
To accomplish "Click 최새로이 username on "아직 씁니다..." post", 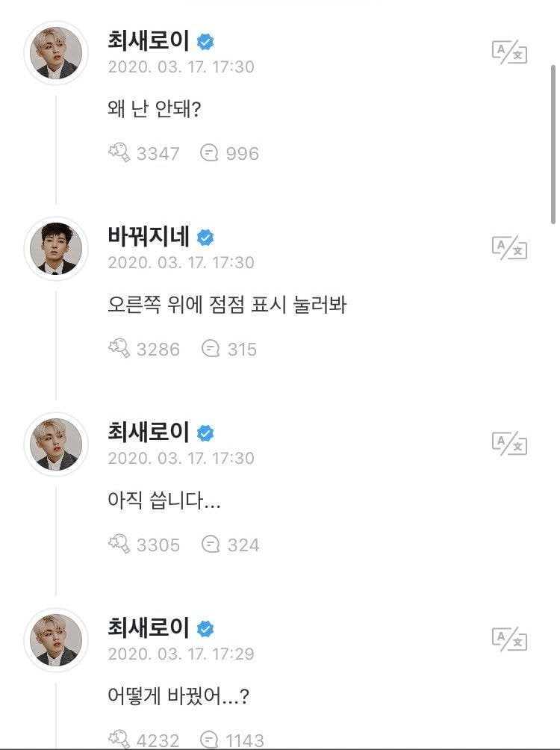I will pos(149,433).
